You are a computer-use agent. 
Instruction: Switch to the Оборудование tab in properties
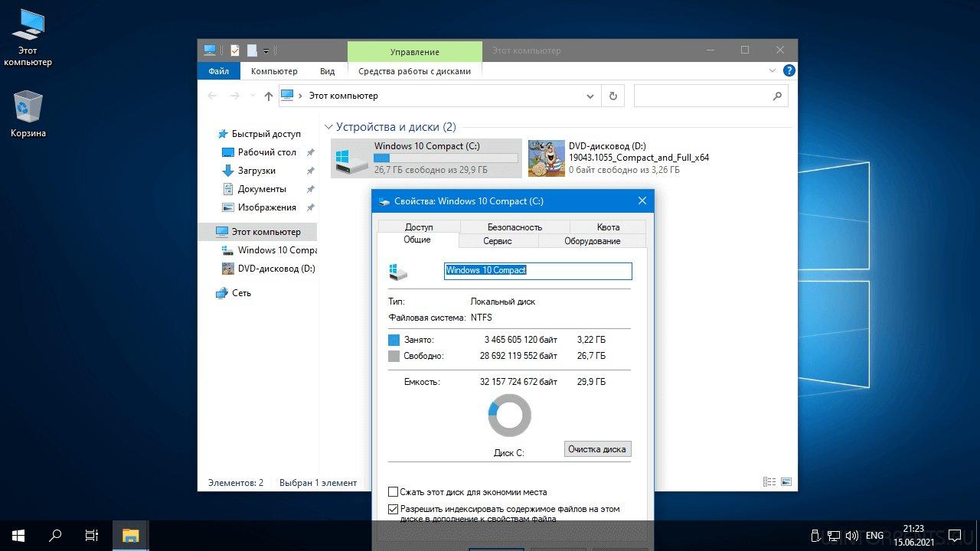pos(593,241)
